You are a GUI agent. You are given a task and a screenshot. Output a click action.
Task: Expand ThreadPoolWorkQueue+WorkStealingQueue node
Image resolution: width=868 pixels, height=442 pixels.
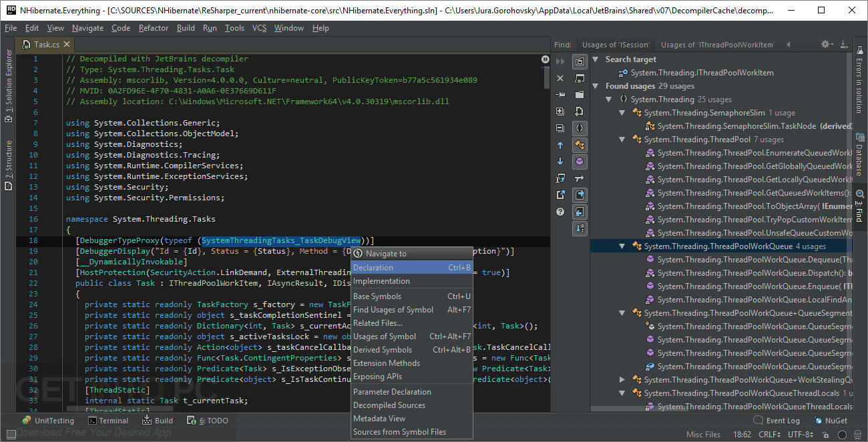click(x=622, y=380)
